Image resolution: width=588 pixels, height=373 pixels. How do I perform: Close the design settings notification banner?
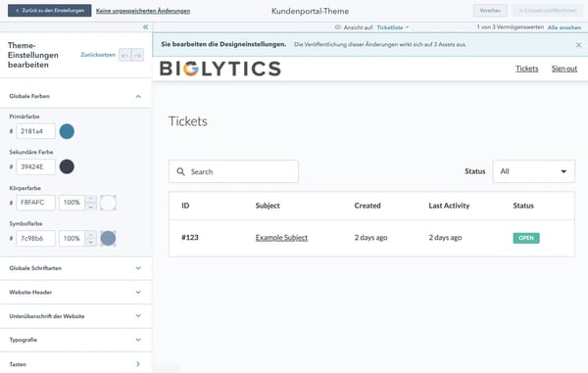click(578, 45)
